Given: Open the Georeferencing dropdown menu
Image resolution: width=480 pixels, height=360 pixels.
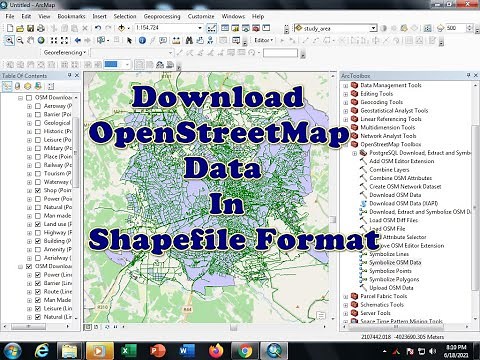Looking at the screenshot, I should pyautogui.click(x=65, y=53).
